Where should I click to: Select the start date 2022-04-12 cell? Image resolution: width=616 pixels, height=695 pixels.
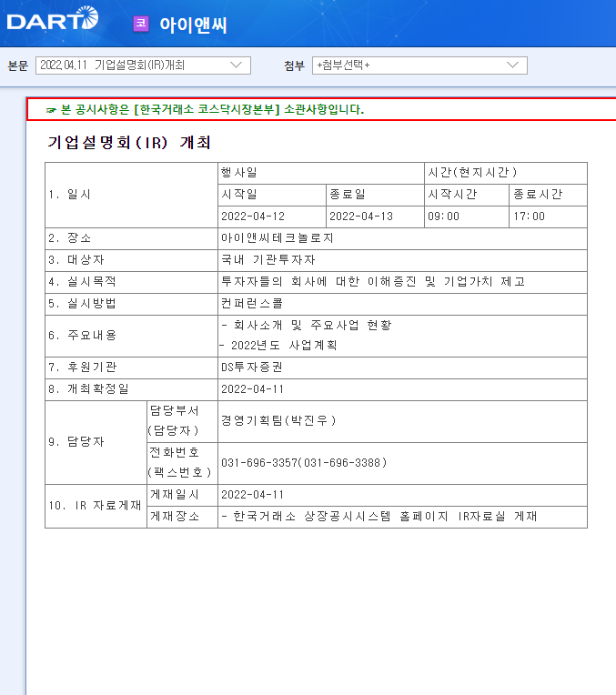pyautogui.click(x=272, y=217)
